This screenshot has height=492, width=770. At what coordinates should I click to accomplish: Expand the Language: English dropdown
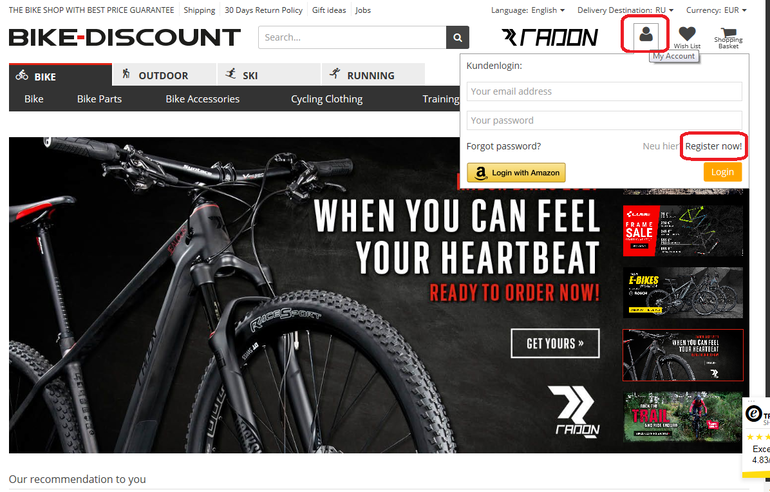click(x=528, y=10)
